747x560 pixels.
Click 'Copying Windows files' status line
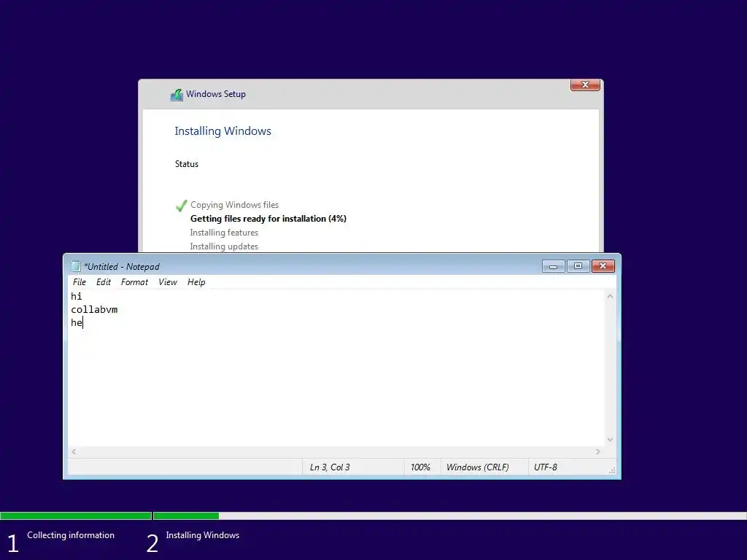(234, 205)
